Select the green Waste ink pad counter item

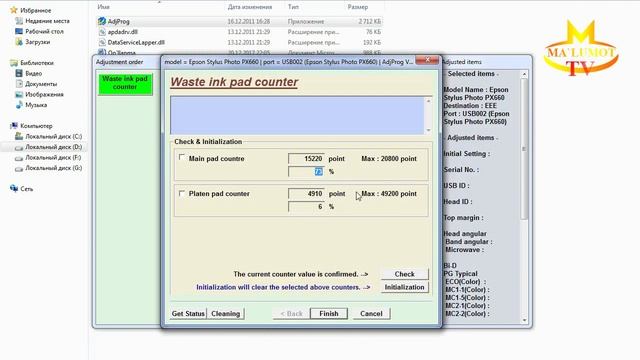coord(125,83)
